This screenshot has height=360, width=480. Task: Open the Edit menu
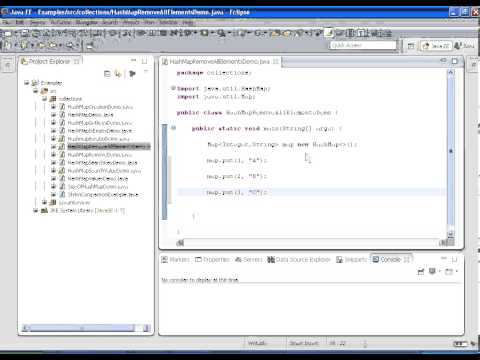(20, 23)
